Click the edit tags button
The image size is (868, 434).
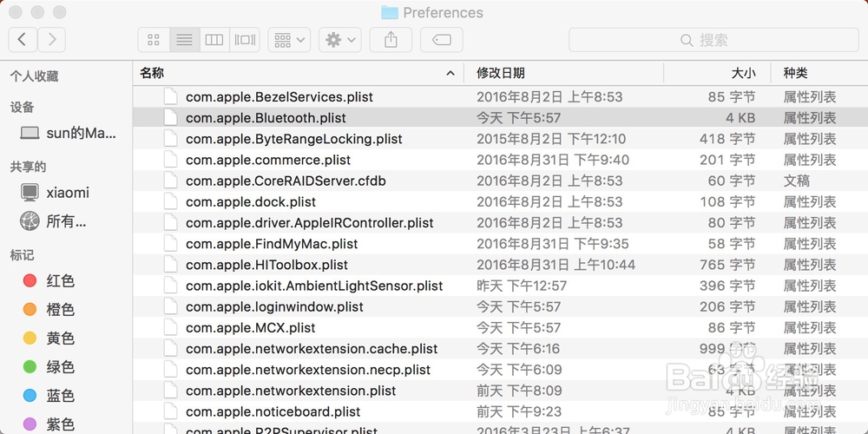click(x=441, y=40)
